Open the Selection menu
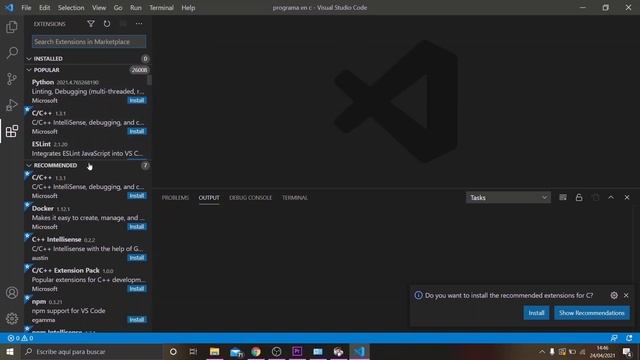Viewport: 640px width, 360px height. click(x=71, y=8)
